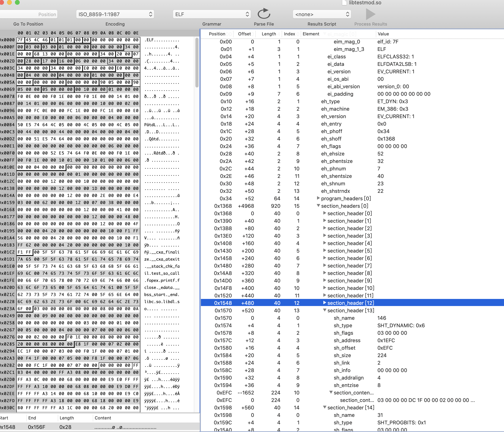Screen dimensions: 504x432
Task: Select the ei_class row
Action: (352, 56)
